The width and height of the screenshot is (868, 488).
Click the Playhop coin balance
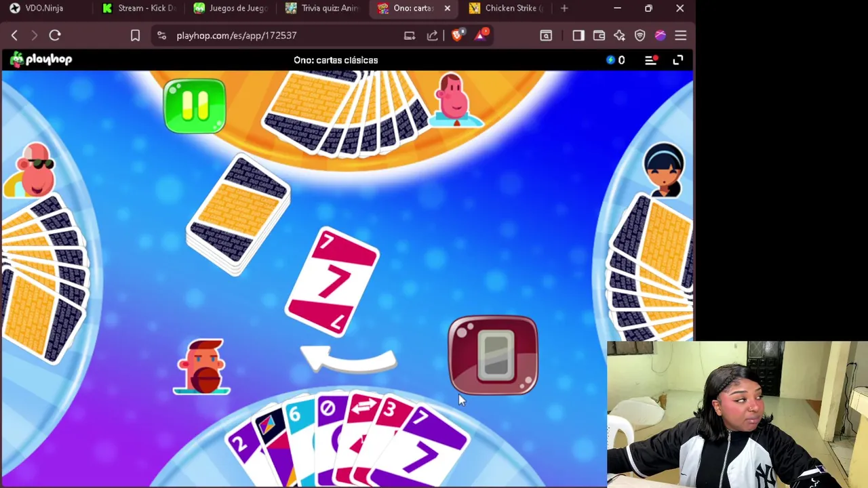[616, 60]
